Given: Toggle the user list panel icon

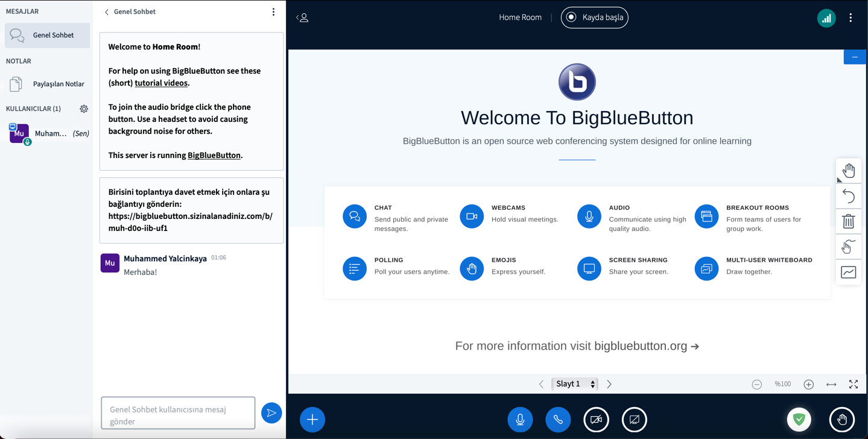Looking at the screenshot, I should coord(303,17).
